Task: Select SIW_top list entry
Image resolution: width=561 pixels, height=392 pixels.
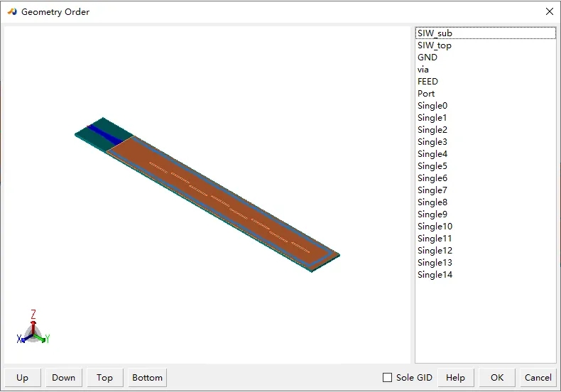Action: pos(486,45)
